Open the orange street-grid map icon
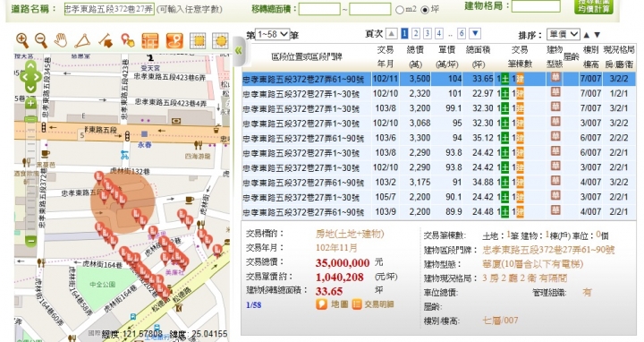Image resolution: width=644 pixels, height=342 pixels. point(150,41)
